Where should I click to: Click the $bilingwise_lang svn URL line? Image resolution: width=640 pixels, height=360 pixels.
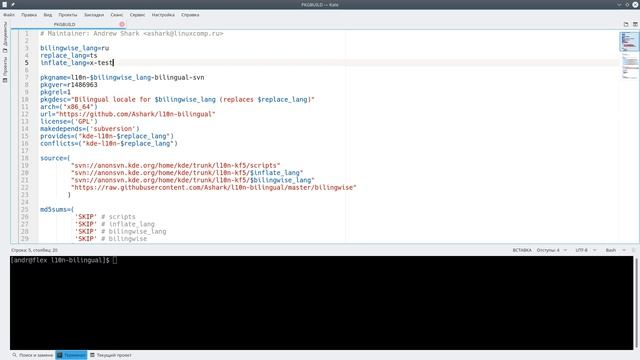tap(193, 180)
